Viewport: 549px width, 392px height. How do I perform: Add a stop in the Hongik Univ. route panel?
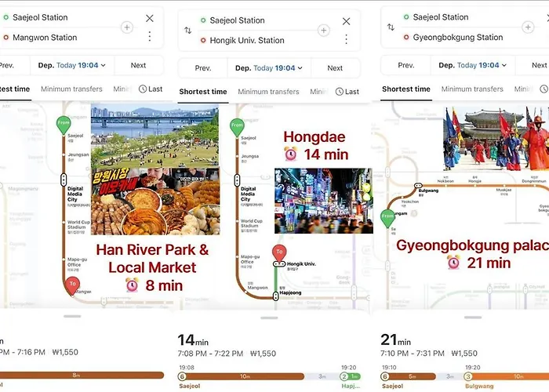pos(323,30)
